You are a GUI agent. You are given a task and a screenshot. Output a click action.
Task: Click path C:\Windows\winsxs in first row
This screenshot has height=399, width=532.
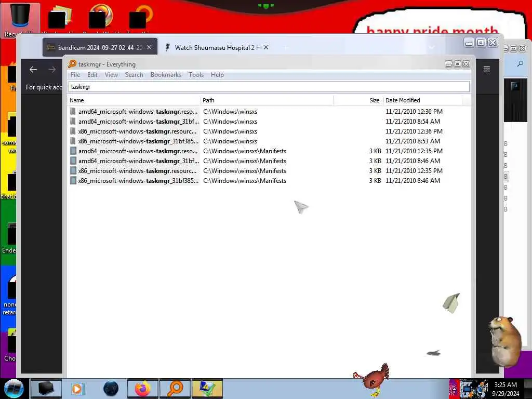pos(230,112)
